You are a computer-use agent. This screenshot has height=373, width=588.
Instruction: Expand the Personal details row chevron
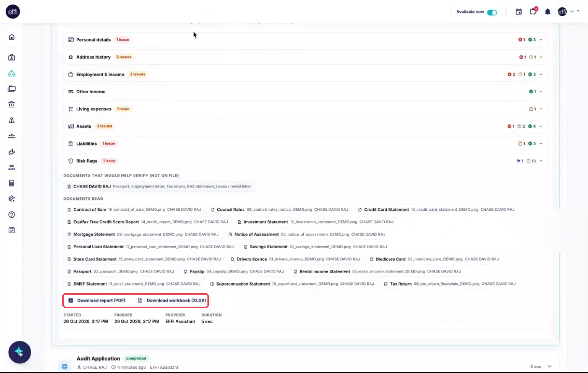(541, 40)
